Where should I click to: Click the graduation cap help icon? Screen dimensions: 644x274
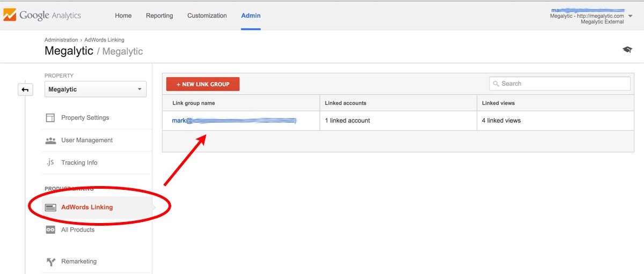(627, 49)
